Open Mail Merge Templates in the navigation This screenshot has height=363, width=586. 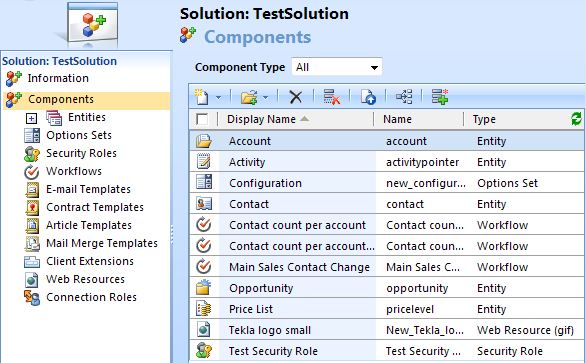[102, 243]
